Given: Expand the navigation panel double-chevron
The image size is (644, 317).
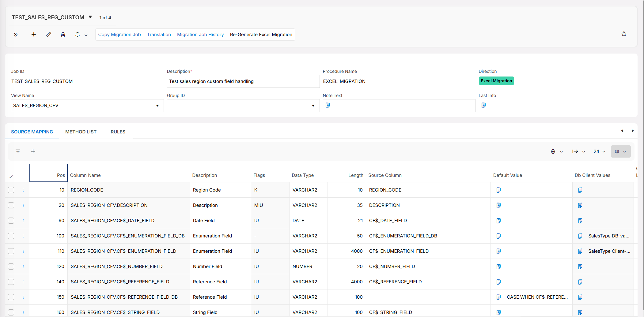Looking at the screenshot, I should (x=16, y=35).
